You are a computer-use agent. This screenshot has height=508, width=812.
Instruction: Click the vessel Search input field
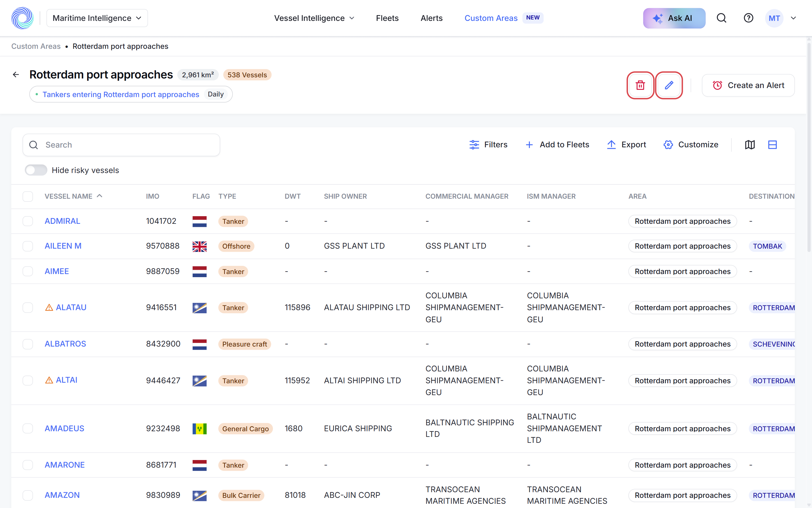[x=121, y=145]
